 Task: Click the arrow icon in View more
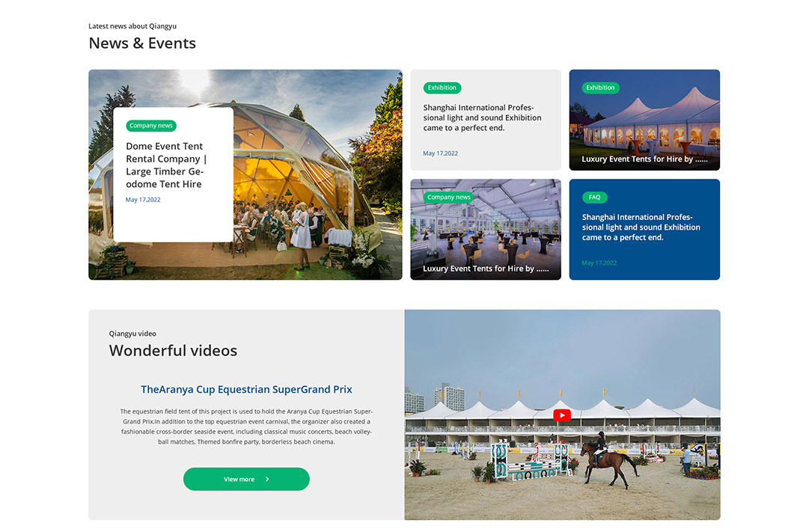[x=267, y=479]
